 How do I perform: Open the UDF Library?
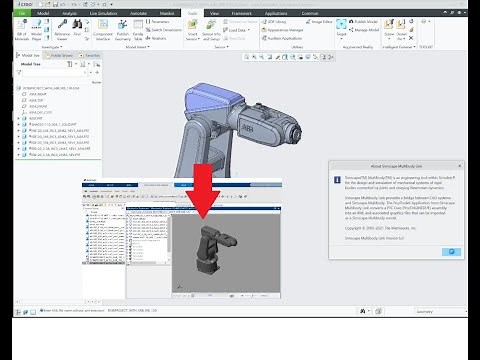pyautogui.click(x=274, y=22)
